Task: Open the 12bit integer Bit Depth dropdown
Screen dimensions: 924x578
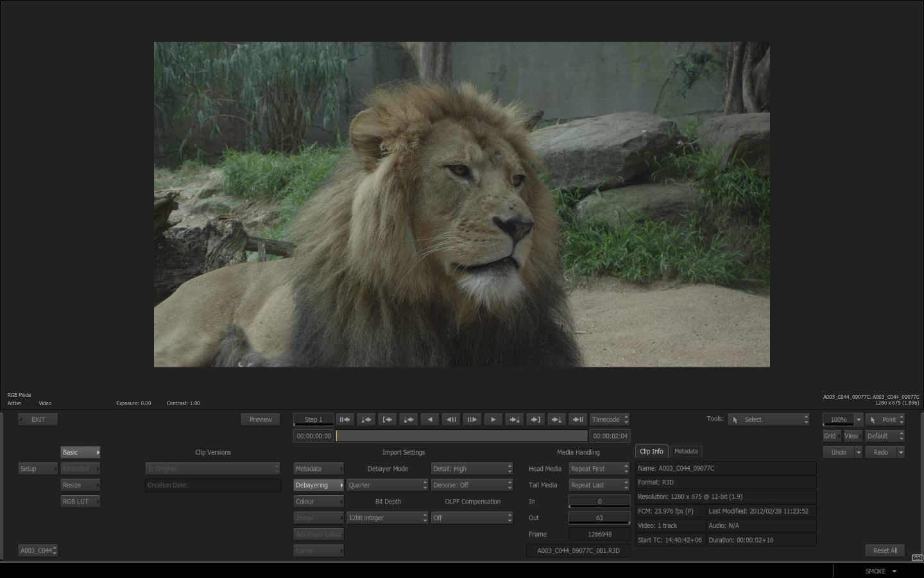Action: 387,518
